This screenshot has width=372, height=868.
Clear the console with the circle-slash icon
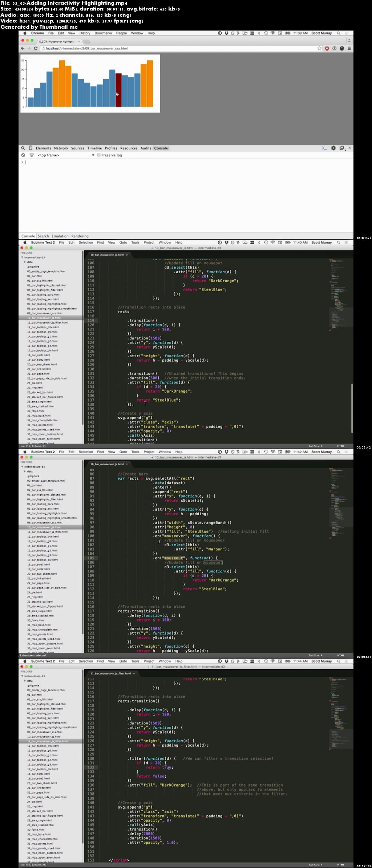(23, 155)
